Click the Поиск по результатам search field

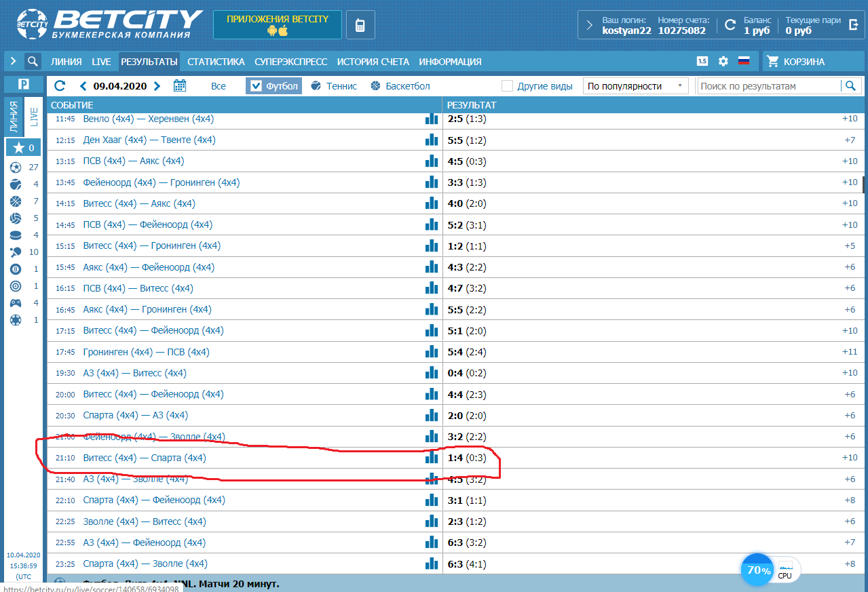pyautogui.click(x=769, y=86)
